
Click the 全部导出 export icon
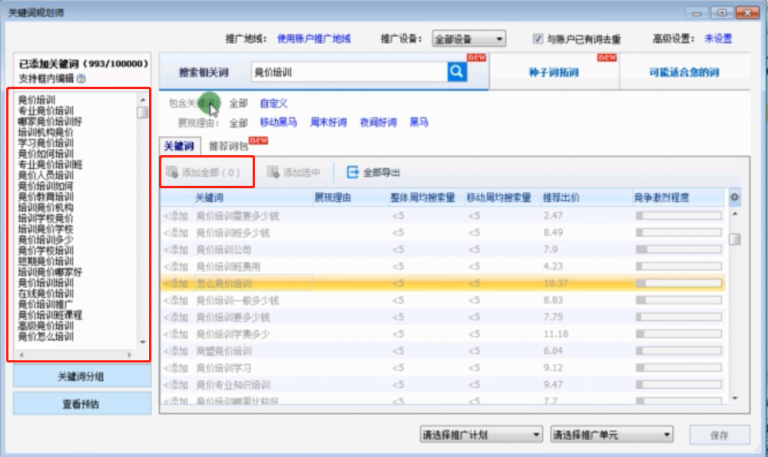[352, 172]
